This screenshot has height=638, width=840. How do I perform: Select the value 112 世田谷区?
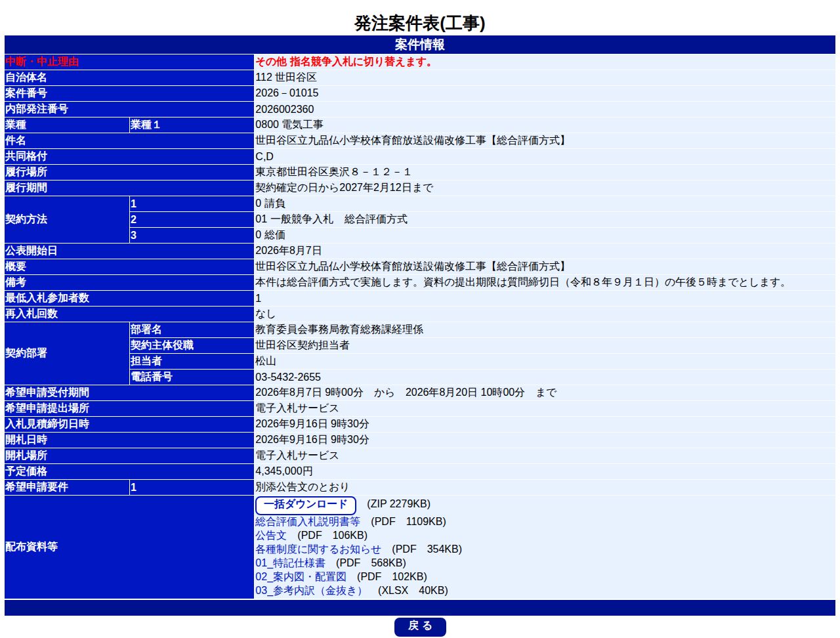click(x=286, y=77)
